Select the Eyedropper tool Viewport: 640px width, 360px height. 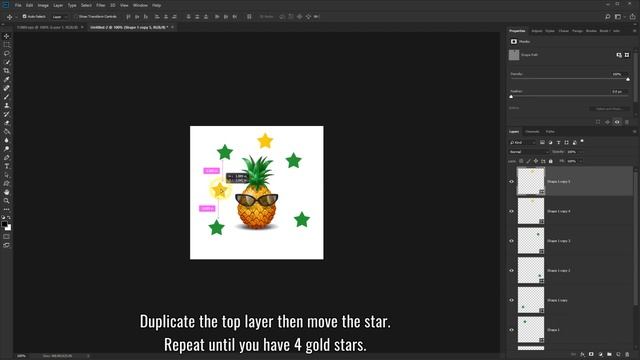[x=7, y=79]
